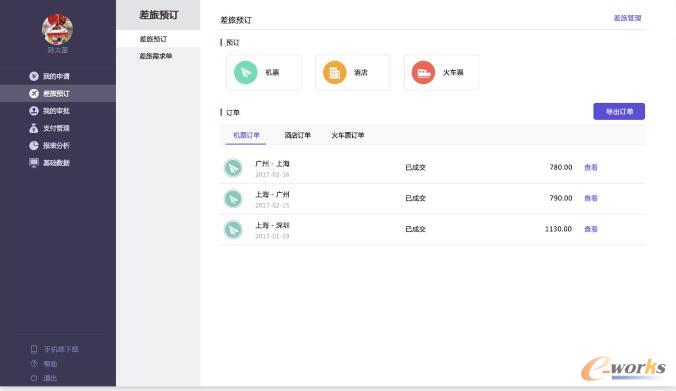
Task: Open 我的申请 via its sidebar icon
Action: 34,76
